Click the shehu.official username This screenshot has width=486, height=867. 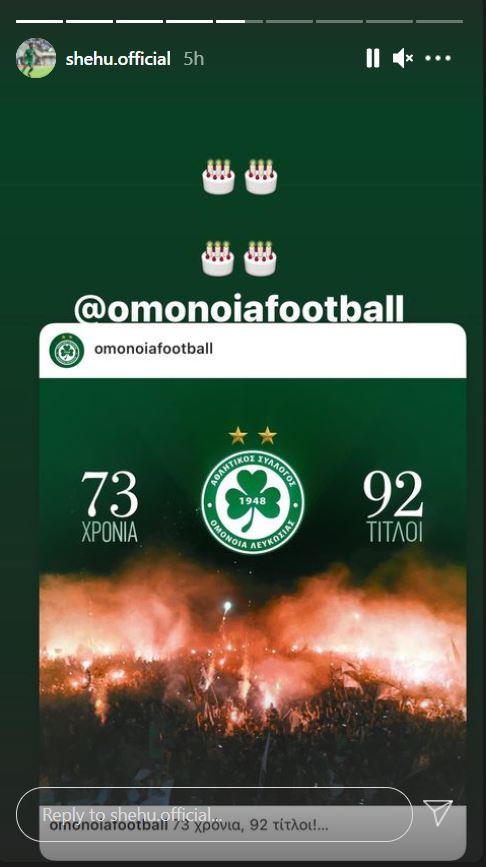pyautogui.click(x=118, y=59)
